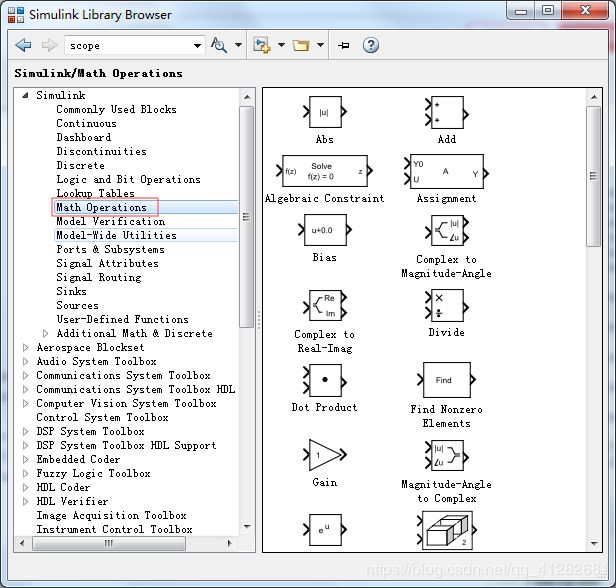Select the Magnitude-Angle to Complex block
The image size is (616, 588).
coord(447,455)
